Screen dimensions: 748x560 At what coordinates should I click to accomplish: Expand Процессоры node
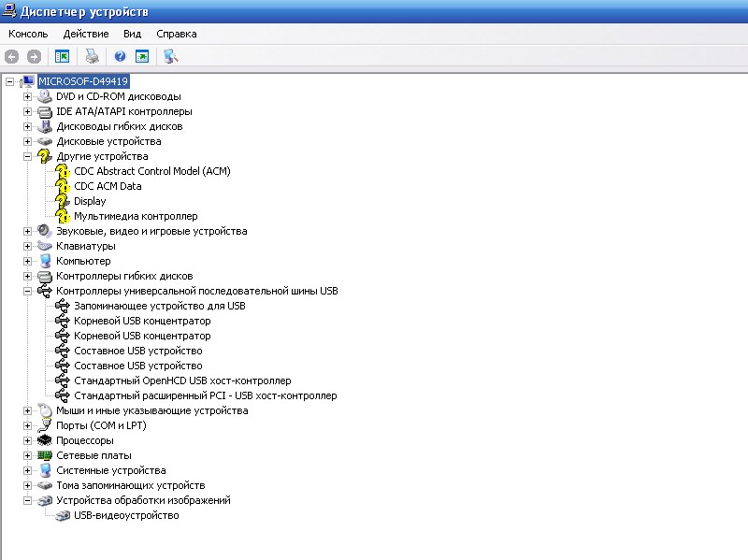coord(28,440)
